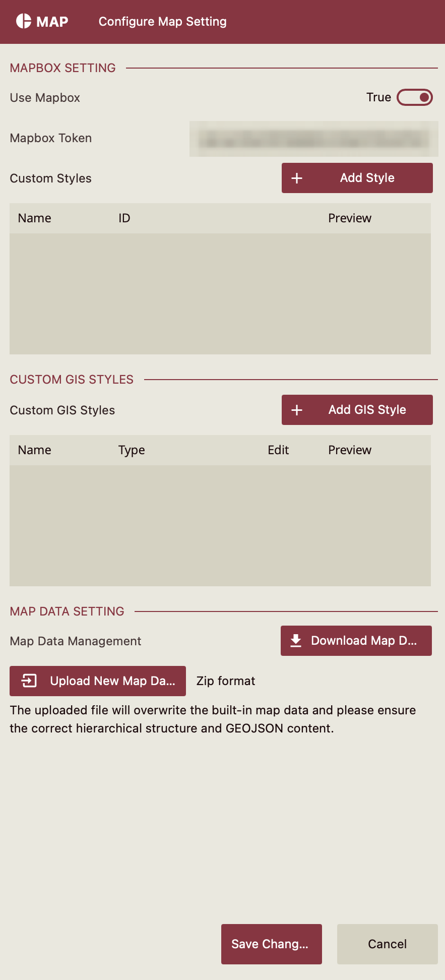This screenshot has height=980, width=445.
Task: Click the Mapbox Token input field
Action: pyautogui.click(x=313, y=139)
